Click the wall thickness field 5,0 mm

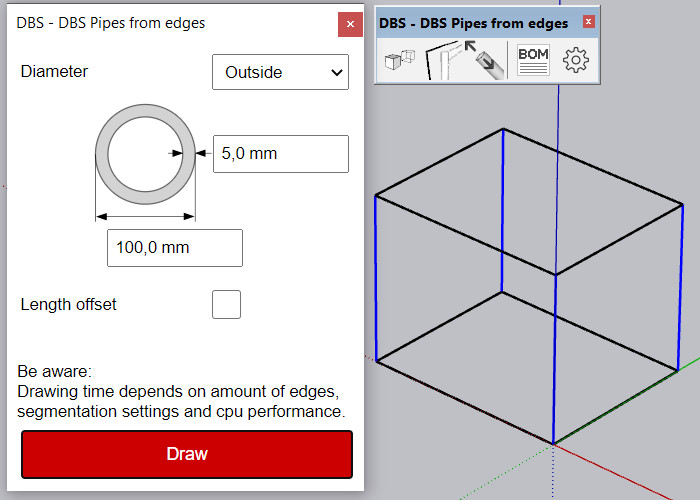click(x=281, y=154)
